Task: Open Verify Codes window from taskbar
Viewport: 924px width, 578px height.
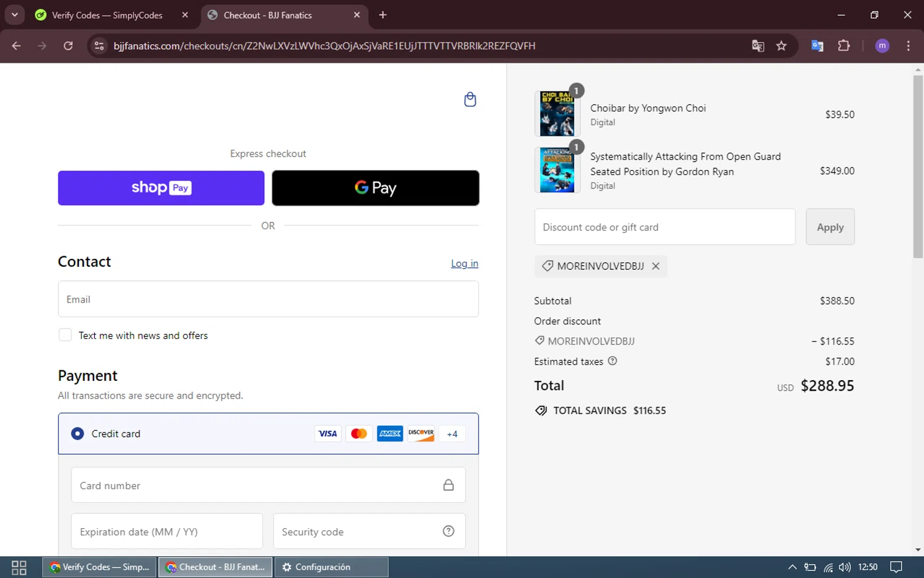Action: 100,567
